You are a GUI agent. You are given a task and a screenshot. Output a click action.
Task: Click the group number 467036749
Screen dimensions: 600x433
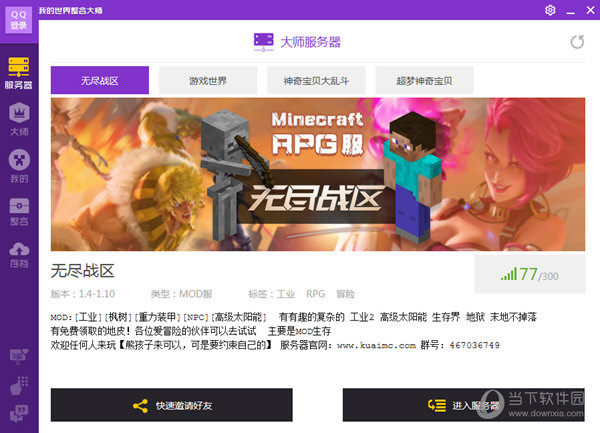[x=474, y=345]
